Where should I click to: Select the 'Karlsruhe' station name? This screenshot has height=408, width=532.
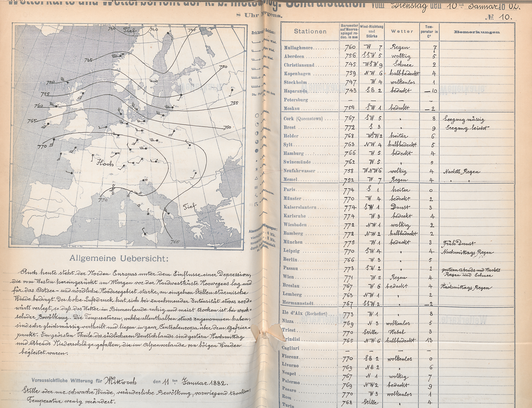pos(295,216)
